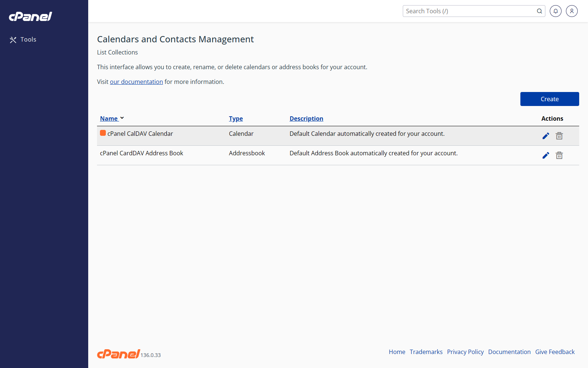The width and height of the screenshot is (588, 368).
Task: Open the user account menu icon
Action: click(x=572, y=11)
